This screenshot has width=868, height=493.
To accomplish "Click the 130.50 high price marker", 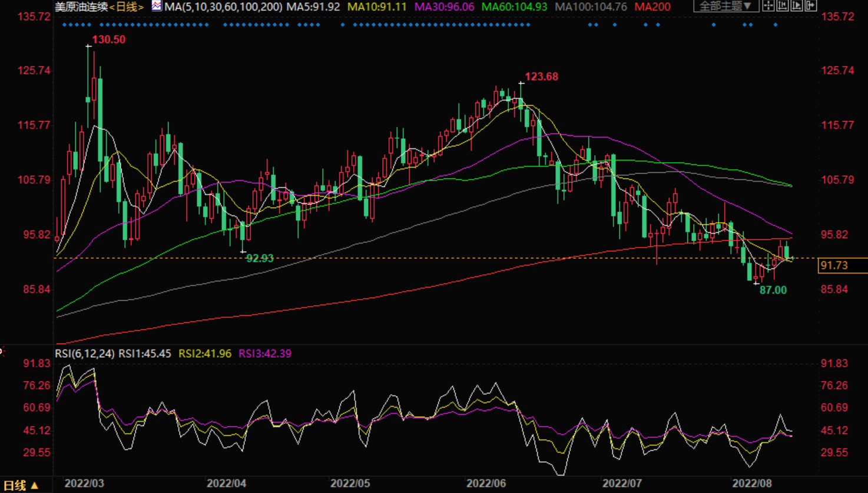I will 108,39.
